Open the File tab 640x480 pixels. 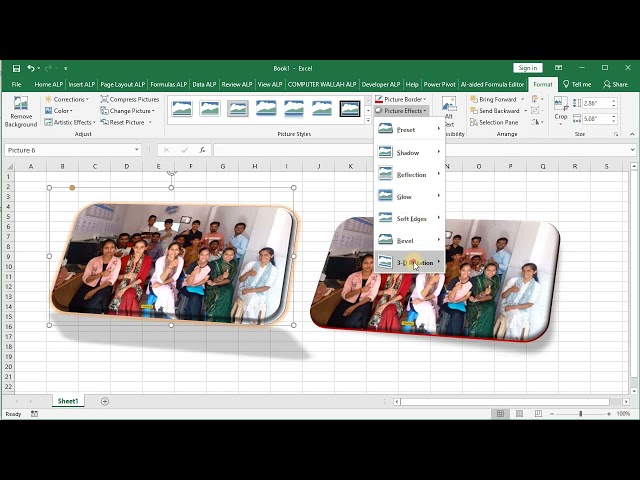tap(16, 84)
